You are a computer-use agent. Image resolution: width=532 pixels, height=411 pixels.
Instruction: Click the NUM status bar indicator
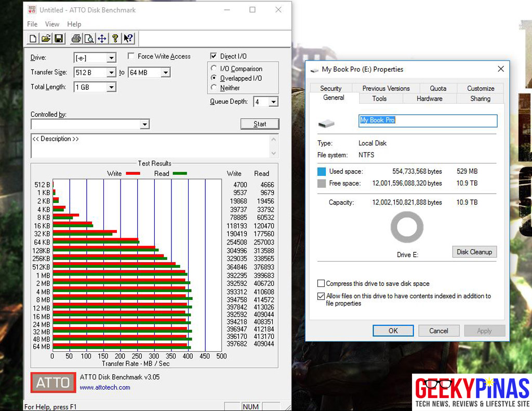coord(251,407)
